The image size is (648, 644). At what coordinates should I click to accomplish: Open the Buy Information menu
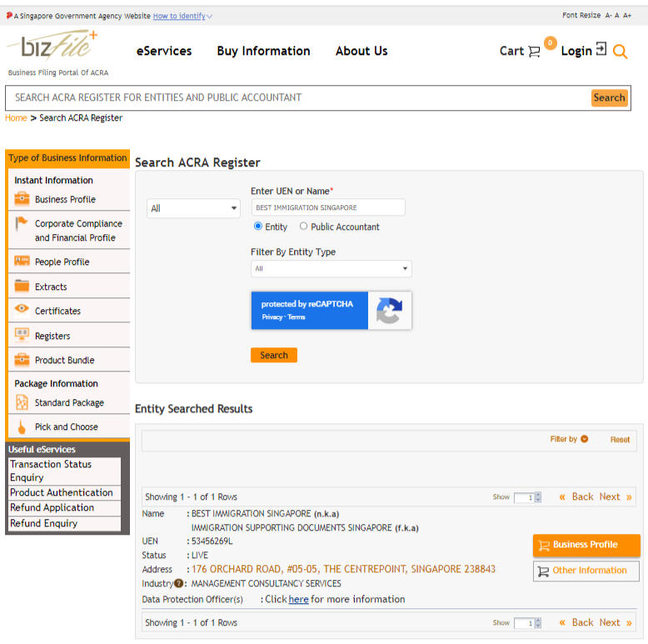tap(263, 51)
